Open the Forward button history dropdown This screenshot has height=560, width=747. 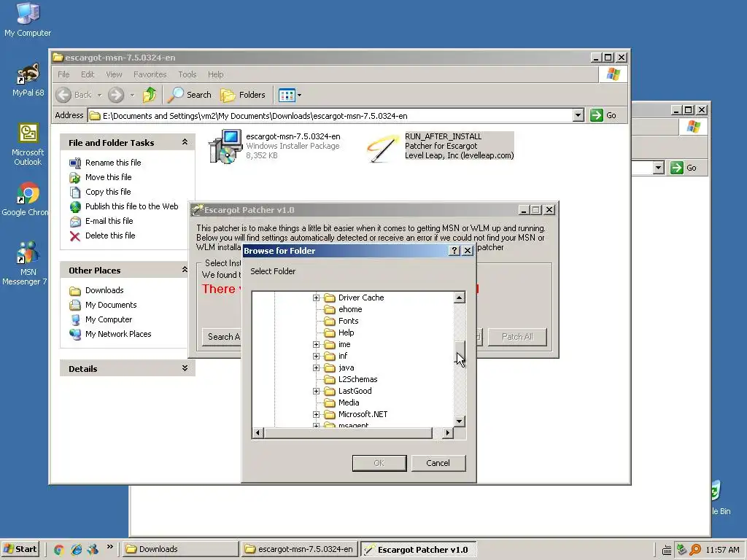(x=132, y=95)
